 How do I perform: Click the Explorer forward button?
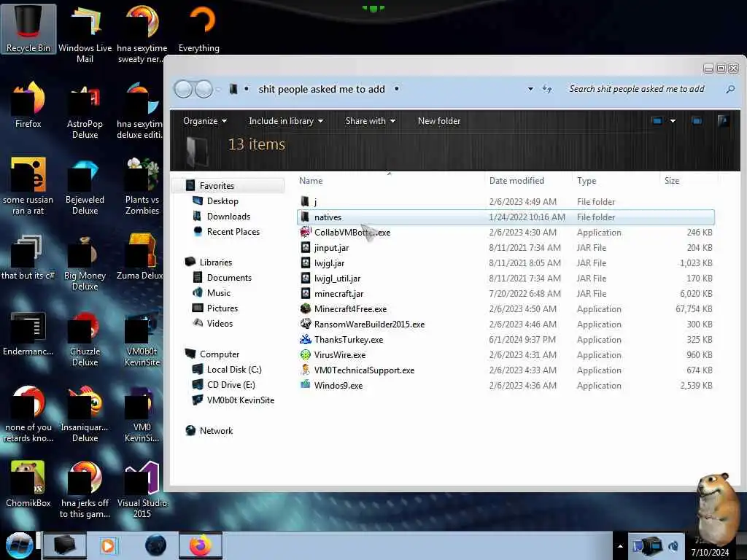pos(204,89)
